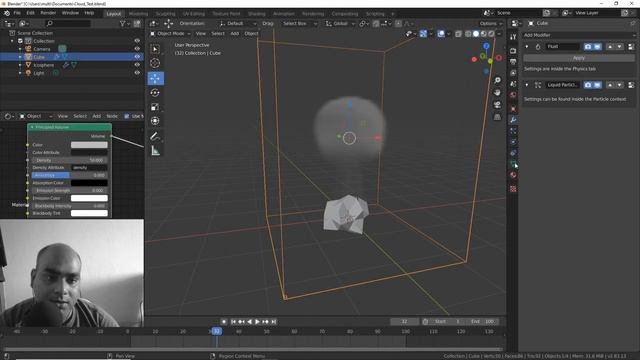Viewport: 640px width, 360px height.
Task: Toggle Liquid Particle modifier viewport button
Action: coord(598,85)
